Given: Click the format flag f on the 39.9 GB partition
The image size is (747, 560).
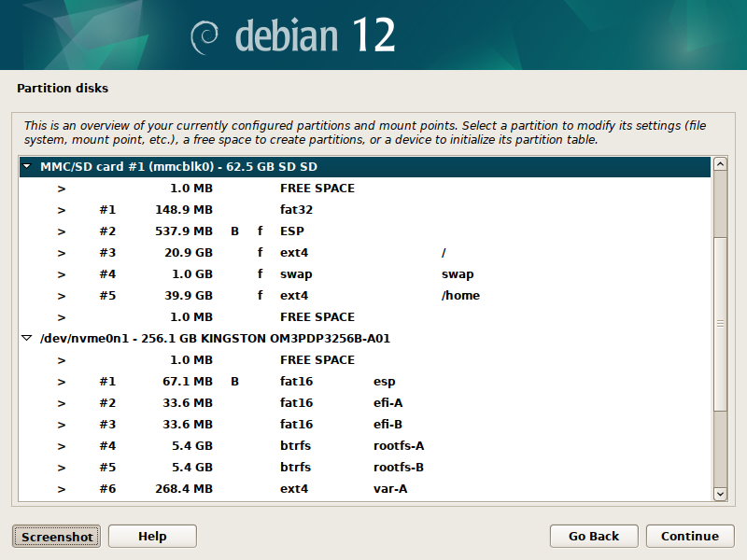Looking at the screenshot, I should click(261, 295).
